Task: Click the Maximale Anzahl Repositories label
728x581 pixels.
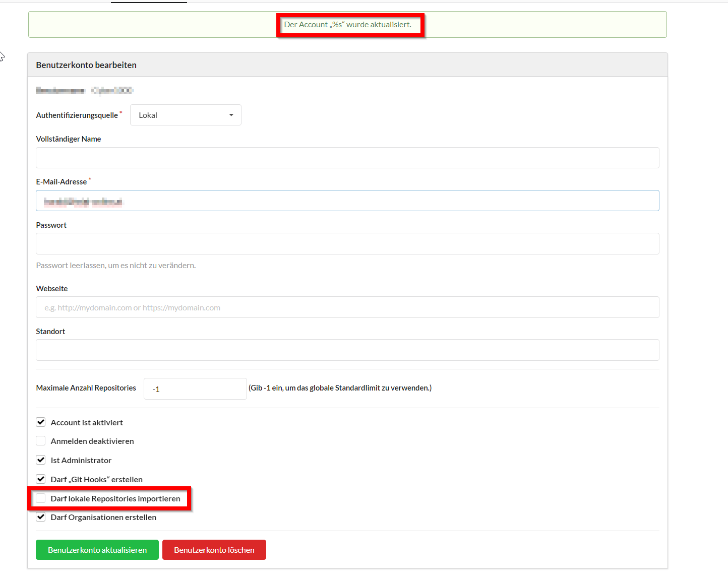Action: point(86,388)
